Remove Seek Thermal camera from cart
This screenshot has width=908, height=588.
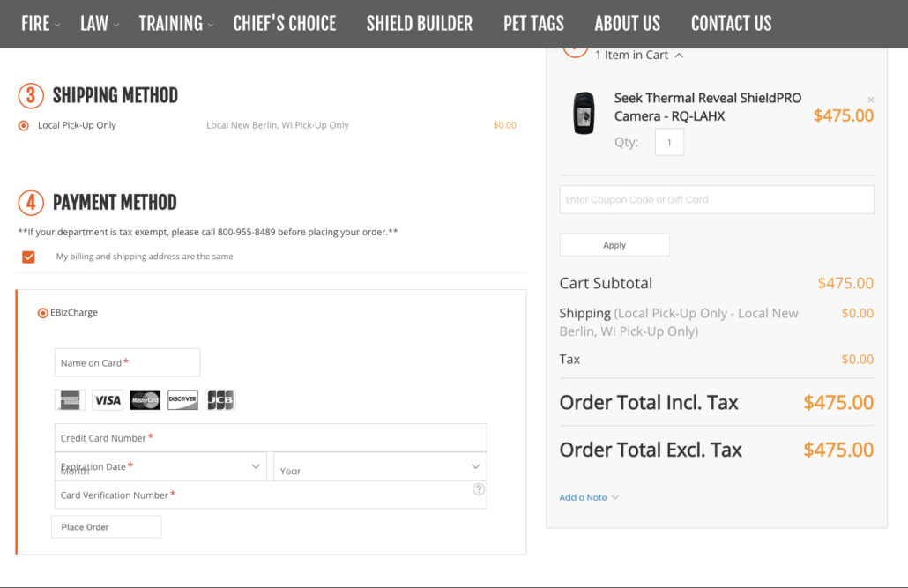tap(870, 100)
